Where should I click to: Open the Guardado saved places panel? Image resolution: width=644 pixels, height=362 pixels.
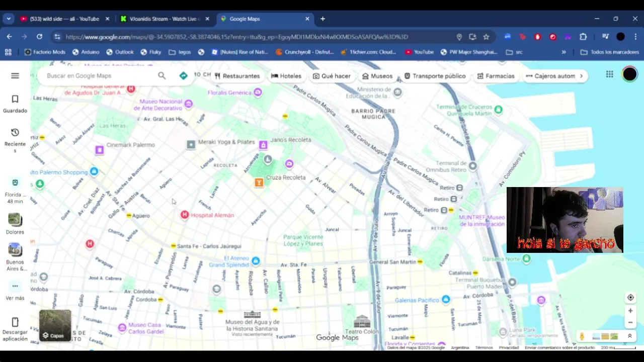pyautogui.click(x=15, y=104)
